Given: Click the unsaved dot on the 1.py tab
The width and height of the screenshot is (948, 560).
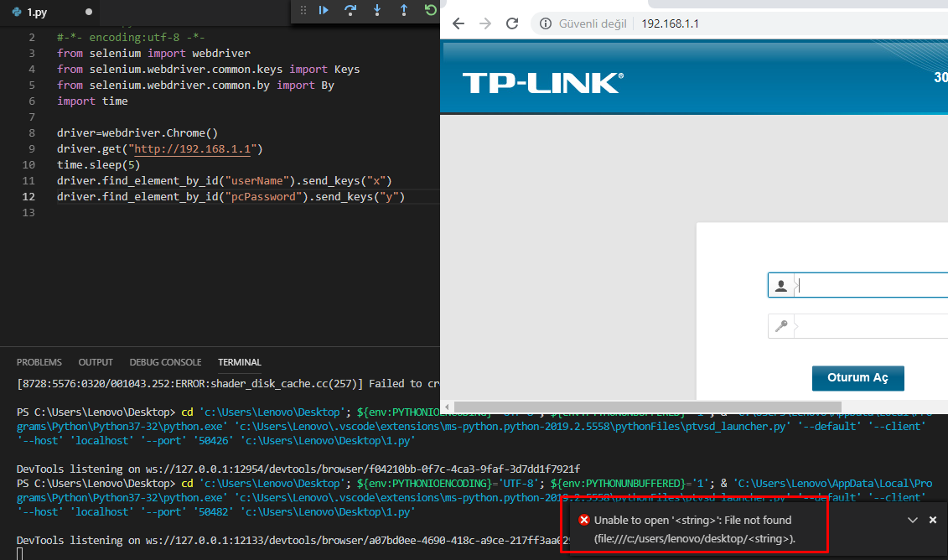Looking at the screenshot, I should (x=89, y=12).
